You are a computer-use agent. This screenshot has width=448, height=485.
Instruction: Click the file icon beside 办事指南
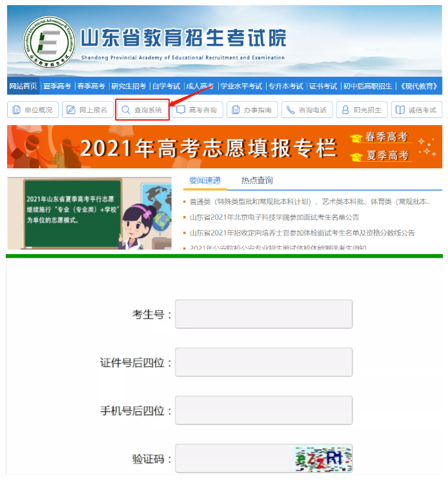tap(236, 110)
